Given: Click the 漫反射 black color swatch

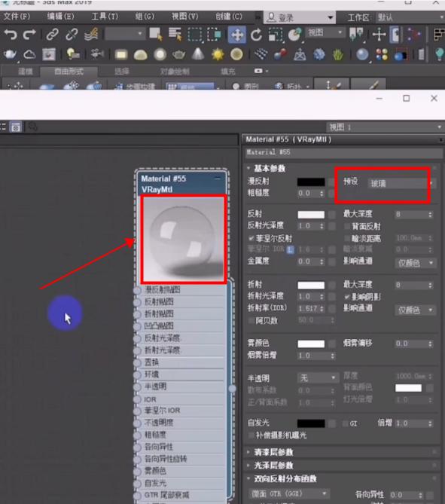Looking at the screenshot, I should pos(311,182).
